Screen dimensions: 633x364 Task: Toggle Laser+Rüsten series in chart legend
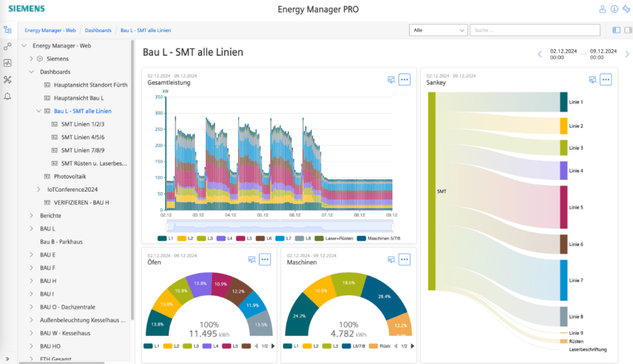[334, 239]
